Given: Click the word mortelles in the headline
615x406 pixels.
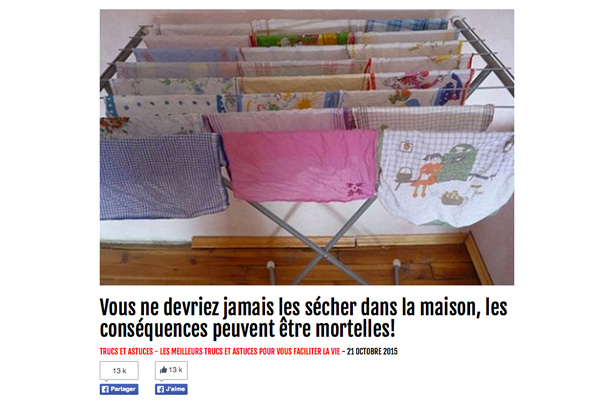Looking at the screenshot, I should (x=355, y=329).
